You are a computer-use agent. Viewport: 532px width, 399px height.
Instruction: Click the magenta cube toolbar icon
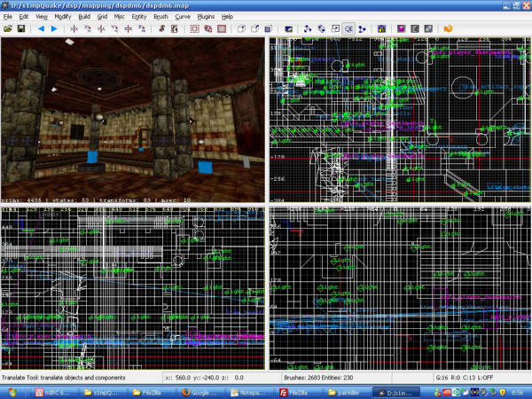(x=402, y=29)
